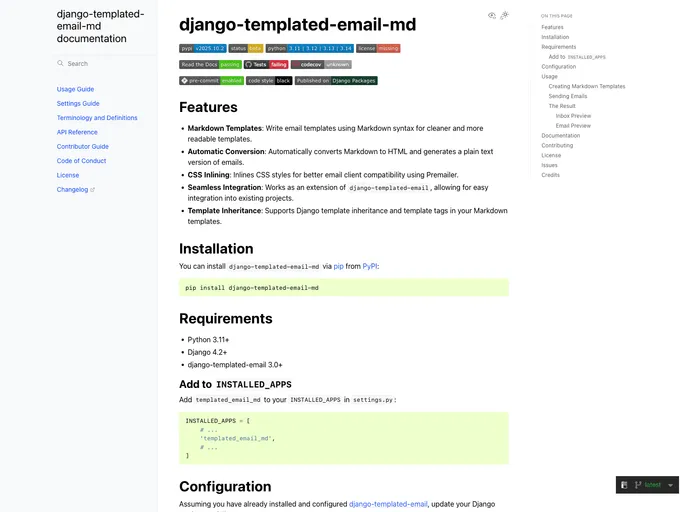Open the django-templated-email link under Configuration
Viewport: 688px width, 512px height.
388,504
